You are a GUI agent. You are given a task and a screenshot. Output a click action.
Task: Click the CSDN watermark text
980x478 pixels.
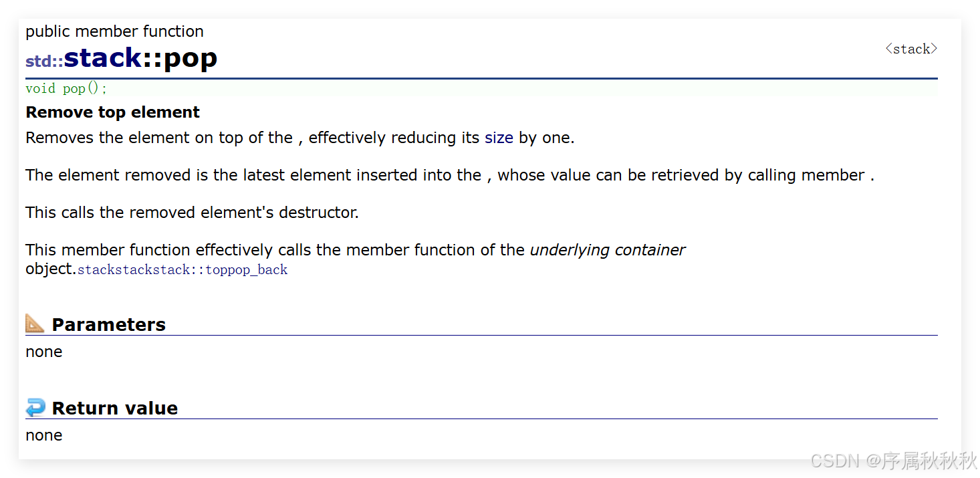click(893, 460)
